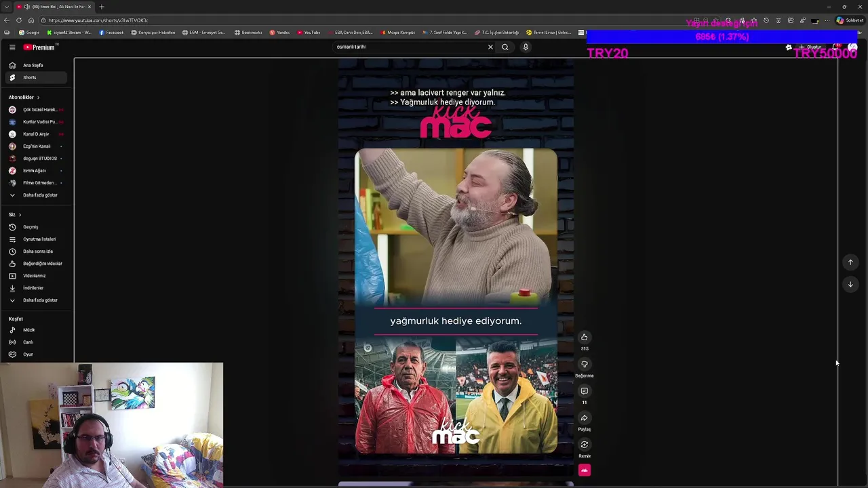Click the browser home button
The width and height of the screenshot is (868, 488).
[31, 20]
